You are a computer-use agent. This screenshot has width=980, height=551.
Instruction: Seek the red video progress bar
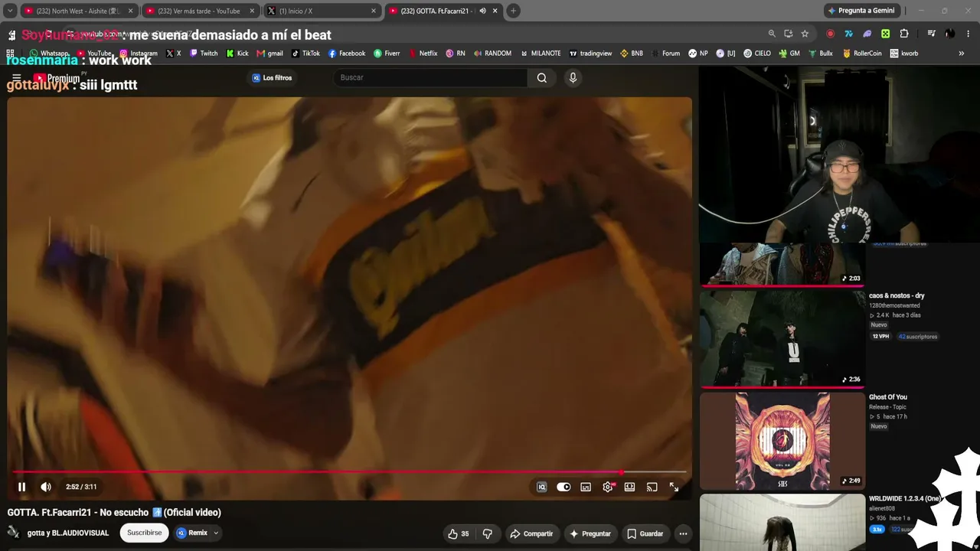(x=349, y=472)
